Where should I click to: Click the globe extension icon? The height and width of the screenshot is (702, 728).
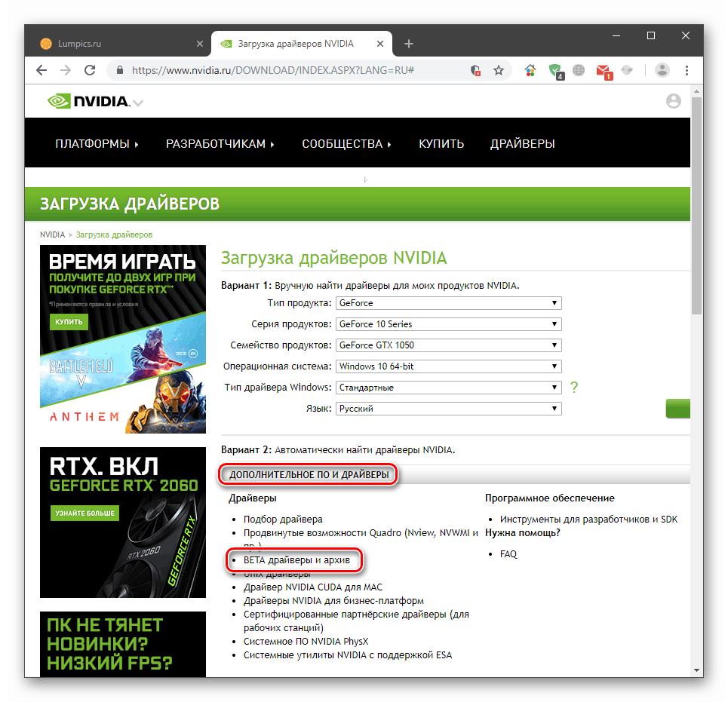[x=578, y=70]
